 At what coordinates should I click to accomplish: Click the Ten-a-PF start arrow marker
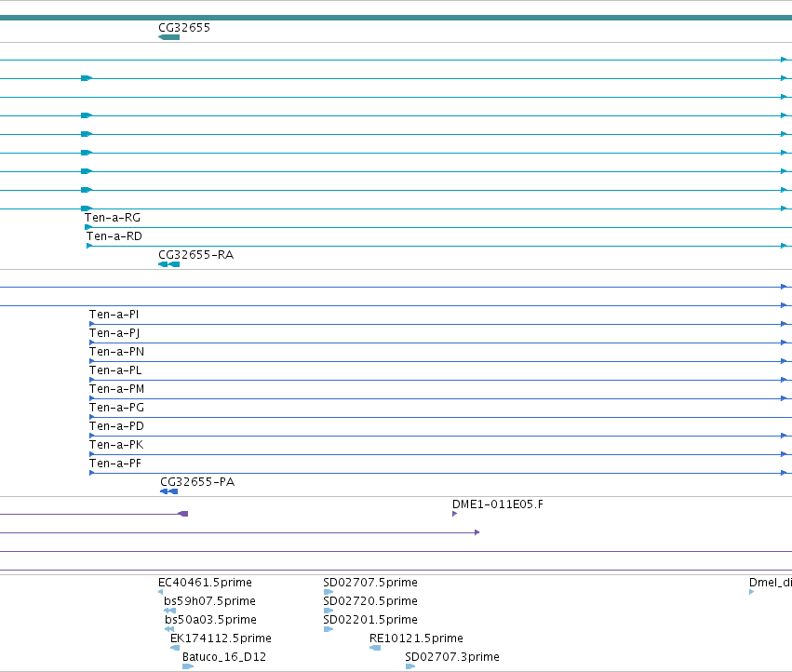tap(91, 473)
